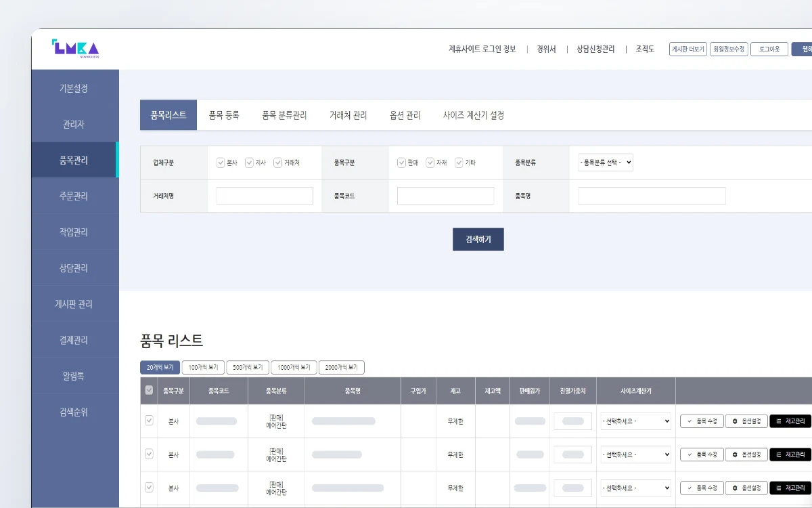
Task: Open the 조직도 link
Action: pyautogui.click(x=645, y=49)
